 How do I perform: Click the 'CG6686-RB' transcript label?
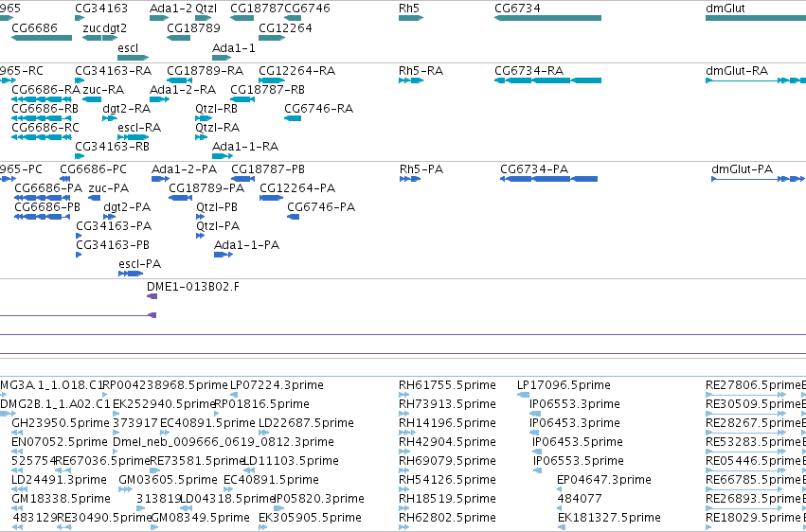pos(45,108)
